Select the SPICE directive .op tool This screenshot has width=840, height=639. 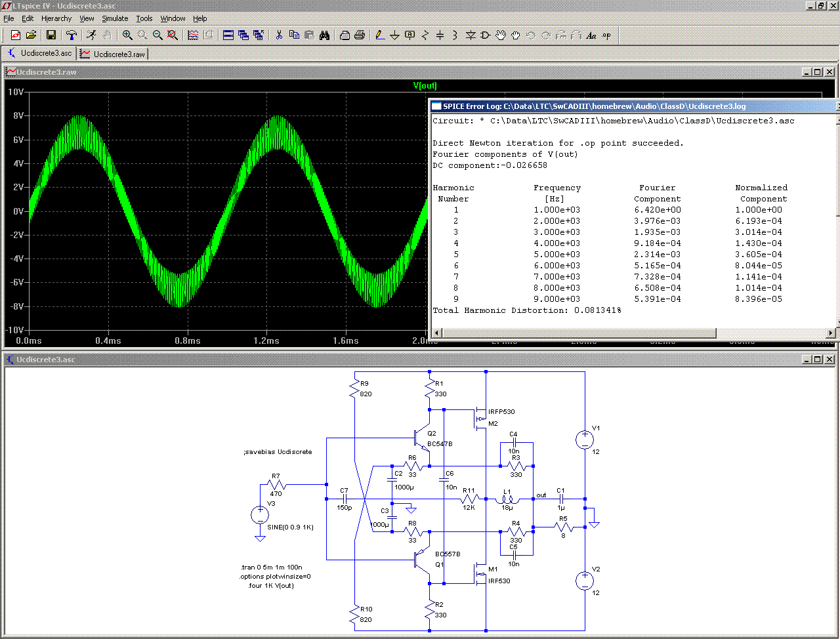pyautogui.click(x=606, y=35)
